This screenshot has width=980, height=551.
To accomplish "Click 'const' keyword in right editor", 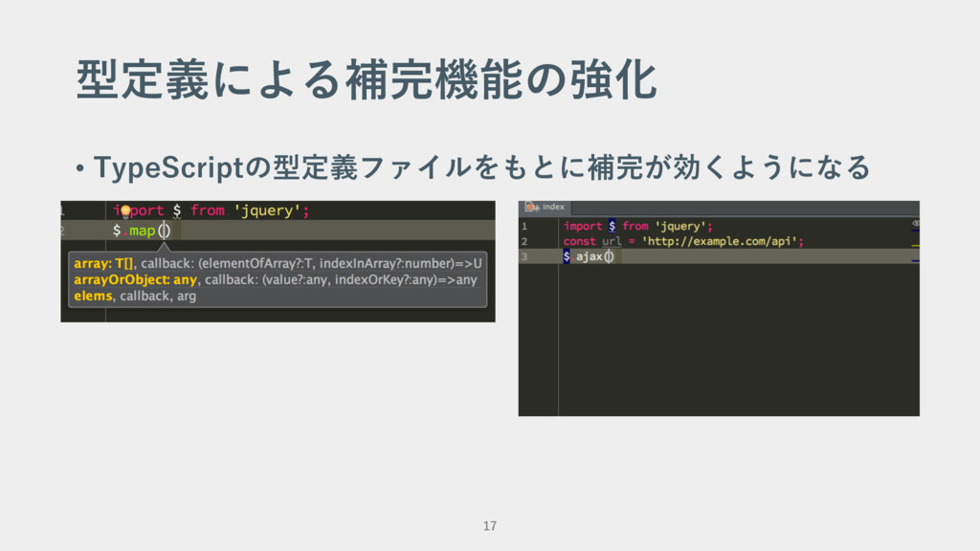I will [579, 241].
